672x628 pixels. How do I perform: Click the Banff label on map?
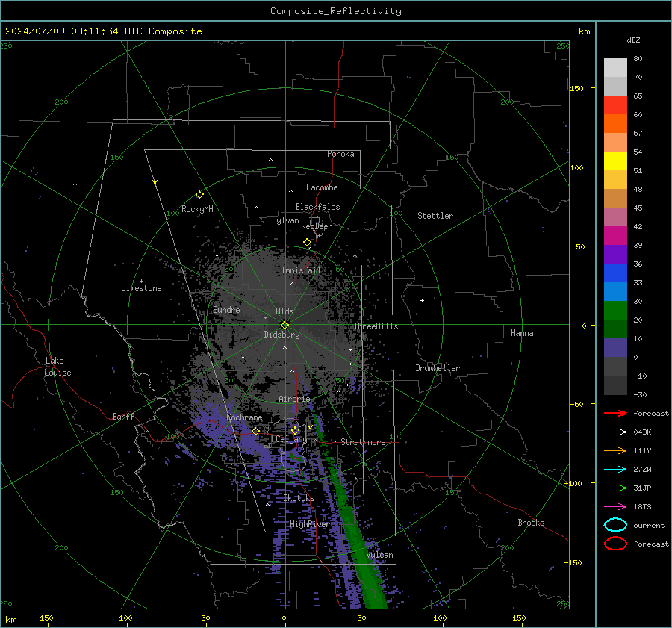pos(123,416)
